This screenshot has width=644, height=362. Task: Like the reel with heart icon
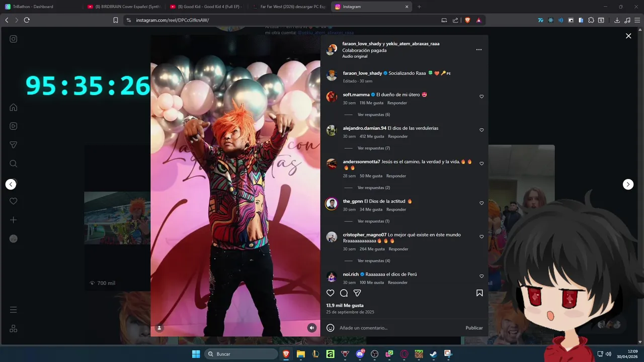click(x=331, y=293)
